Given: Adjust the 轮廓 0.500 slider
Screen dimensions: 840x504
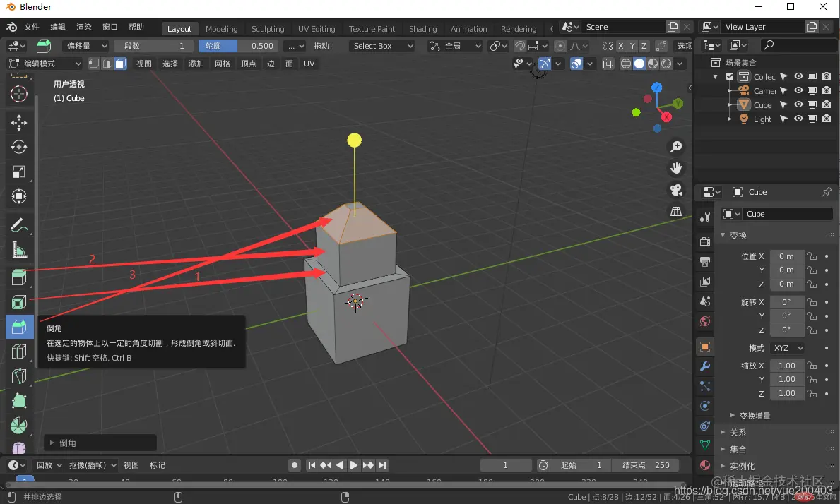Looking at the screenshot, I should click(238, 46).
